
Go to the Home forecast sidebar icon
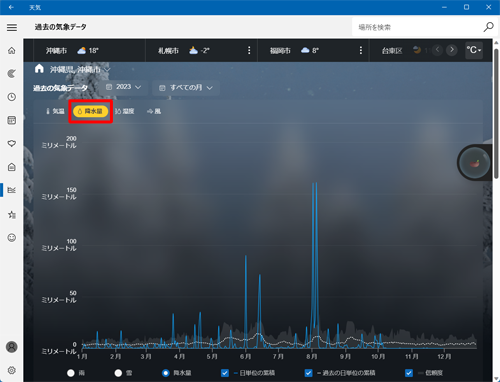12,51
